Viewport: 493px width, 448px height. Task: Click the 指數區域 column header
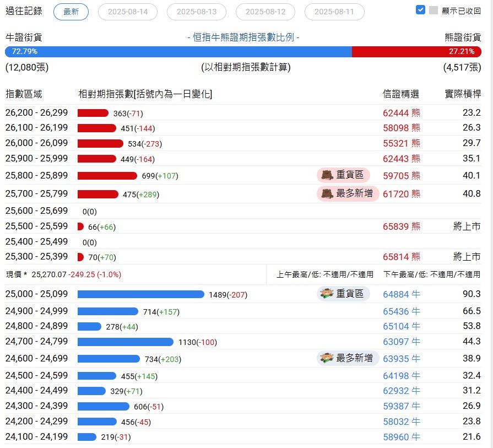24,94
